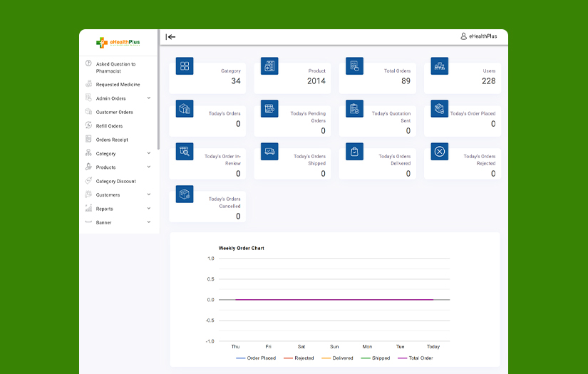Click Today's Order In-Review icon
This screenshot has width=588, height=374.
pyautogui.click(x=185, y=152)
